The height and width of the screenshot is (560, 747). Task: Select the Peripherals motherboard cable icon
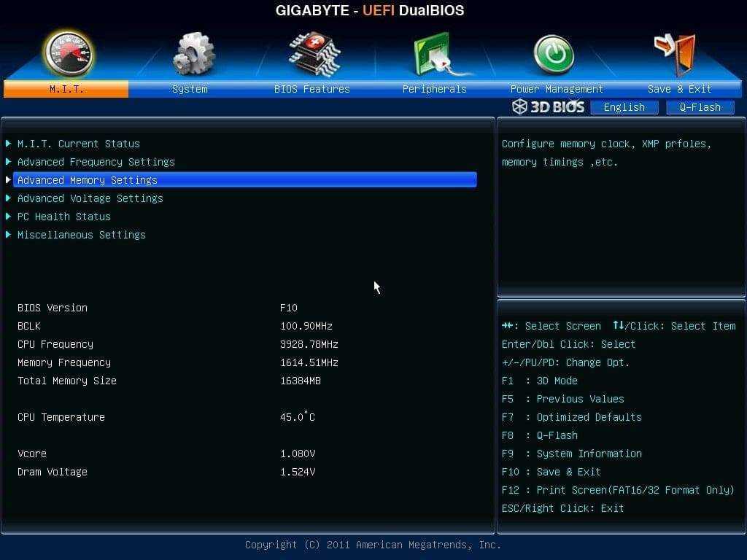pyautogui.click(x=434, y=55)
